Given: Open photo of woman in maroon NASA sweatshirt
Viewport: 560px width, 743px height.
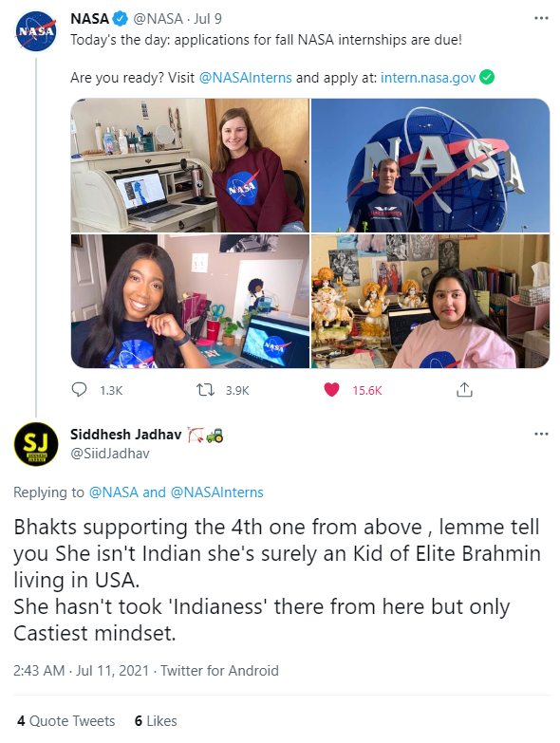Looking at the screenshot, I should 190,165.
